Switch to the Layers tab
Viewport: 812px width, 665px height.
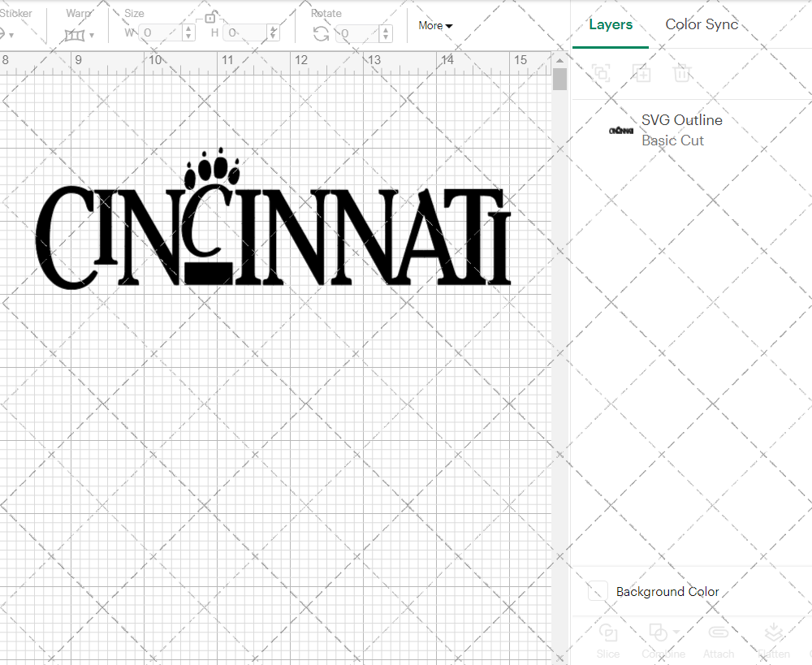611,24
